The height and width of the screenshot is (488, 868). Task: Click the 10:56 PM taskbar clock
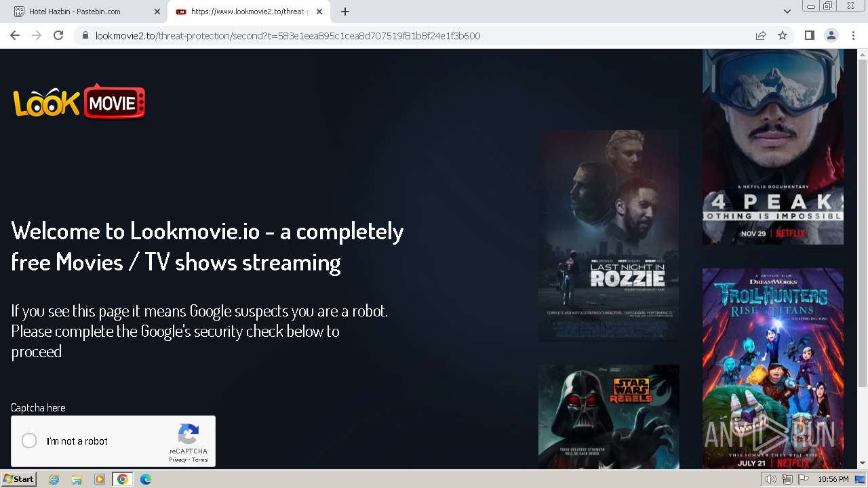(x=833, y=479)
